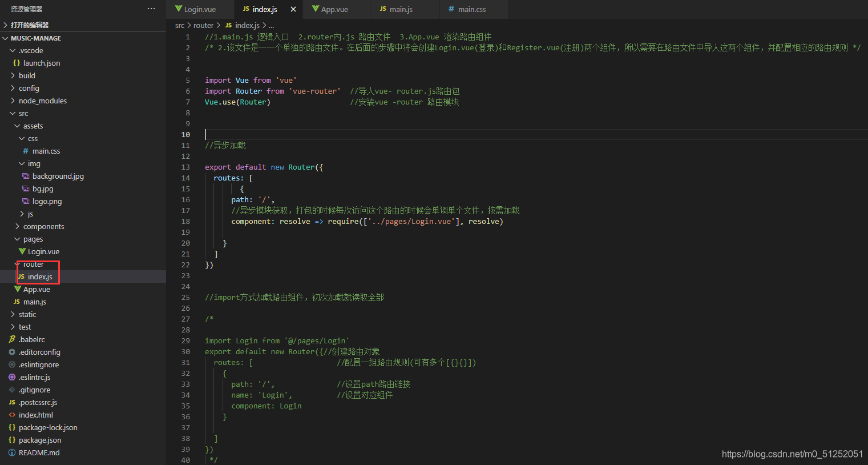Expand the open editors section
Image resolution: width=868 pixels, height=465 pixels.
[5, 25]
